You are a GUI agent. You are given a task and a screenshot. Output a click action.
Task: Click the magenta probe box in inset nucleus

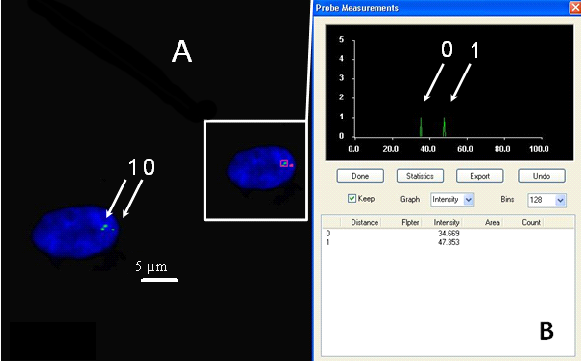pos(284,163)
